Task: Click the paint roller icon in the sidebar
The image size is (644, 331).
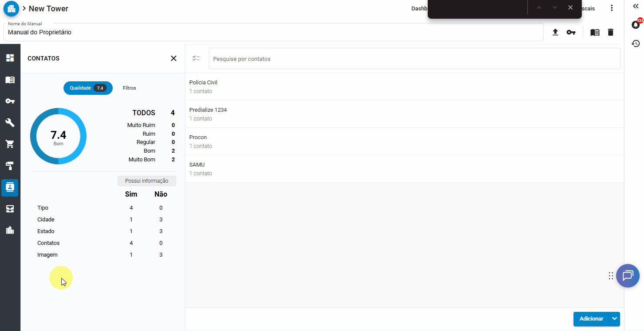Action: 10,166
